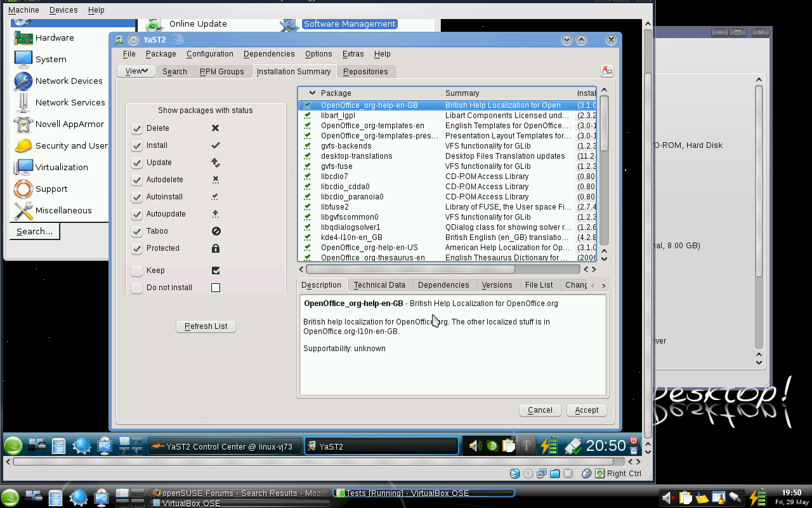
Task: Open the Options menu
Action: coord(318,54)
